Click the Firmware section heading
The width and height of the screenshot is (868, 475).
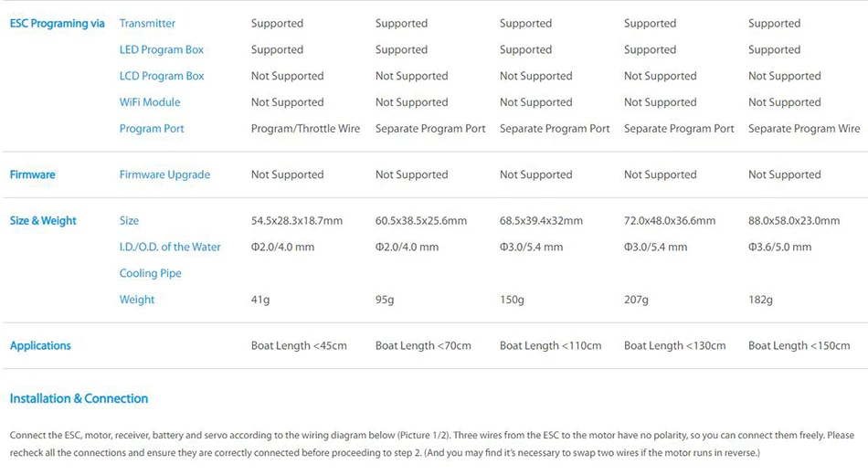tap(33, 174)
